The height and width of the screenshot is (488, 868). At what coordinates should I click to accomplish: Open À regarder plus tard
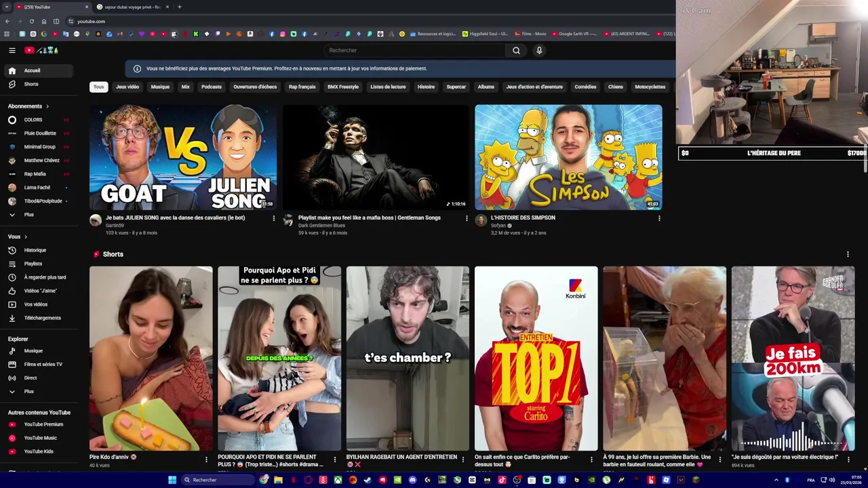point(39,277)
